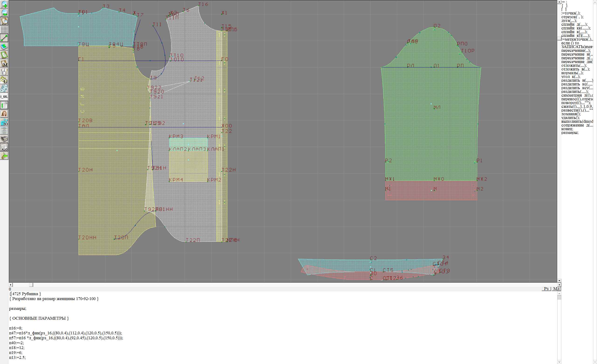Click scroll down arrow of canvas scrollbar
597x364 pixels.
click(559, 280)
